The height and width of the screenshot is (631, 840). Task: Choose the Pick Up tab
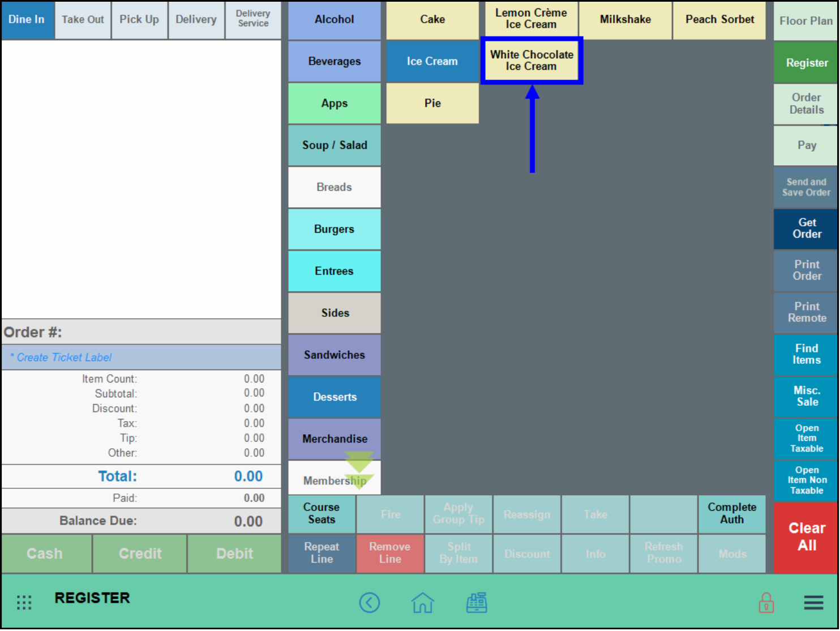tap(139, 20)
